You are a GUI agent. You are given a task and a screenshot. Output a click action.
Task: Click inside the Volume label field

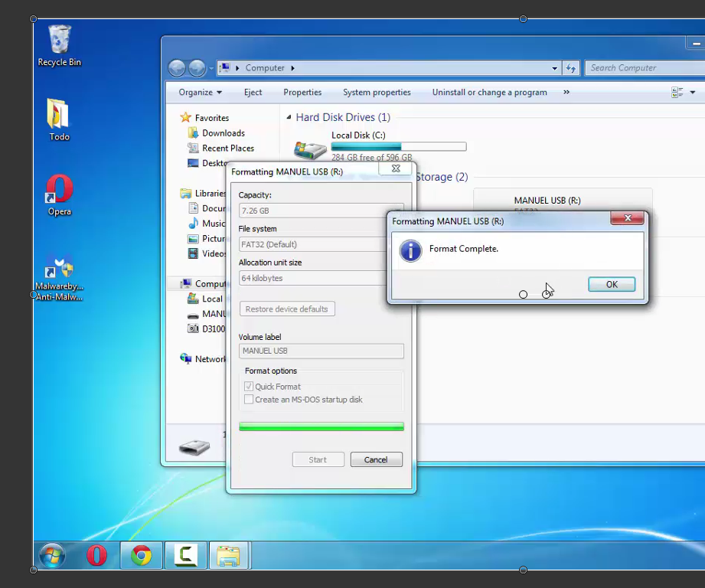tap(321, 351)
